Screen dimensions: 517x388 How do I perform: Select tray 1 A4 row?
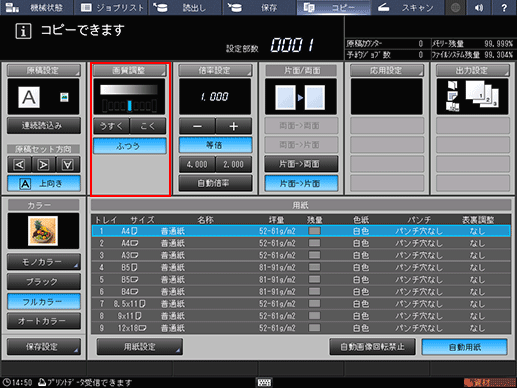point(301,231)
